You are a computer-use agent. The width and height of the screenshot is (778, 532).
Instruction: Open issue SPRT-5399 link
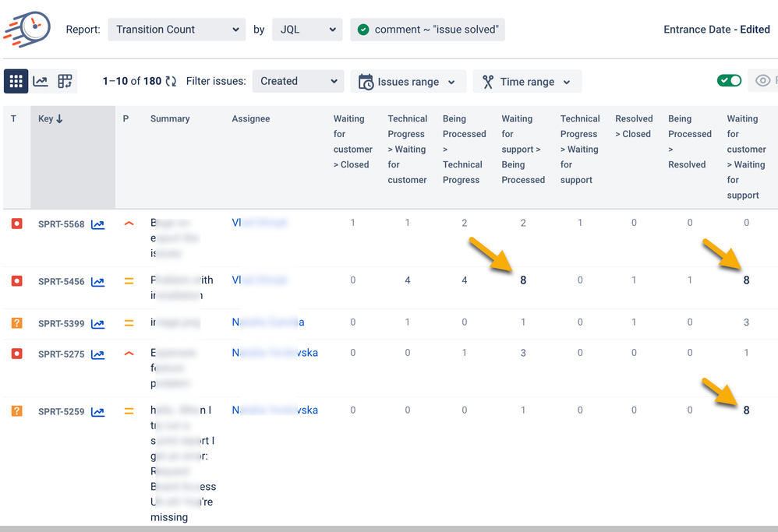coord(61,323)
